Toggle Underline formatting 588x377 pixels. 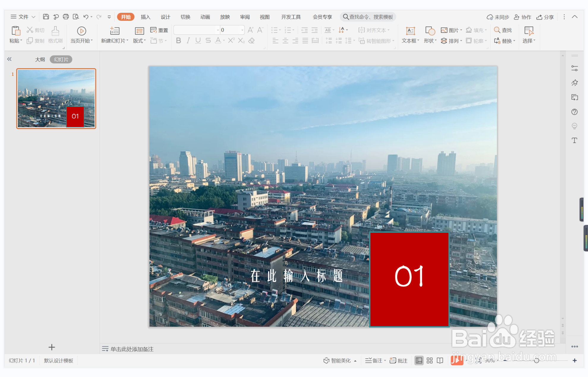coord(198,41)
